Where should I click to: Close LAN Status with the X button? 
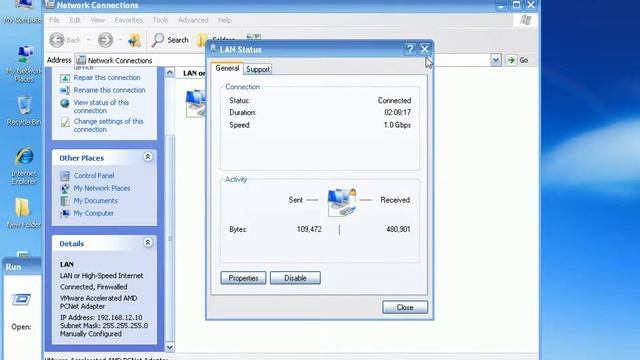424,49
